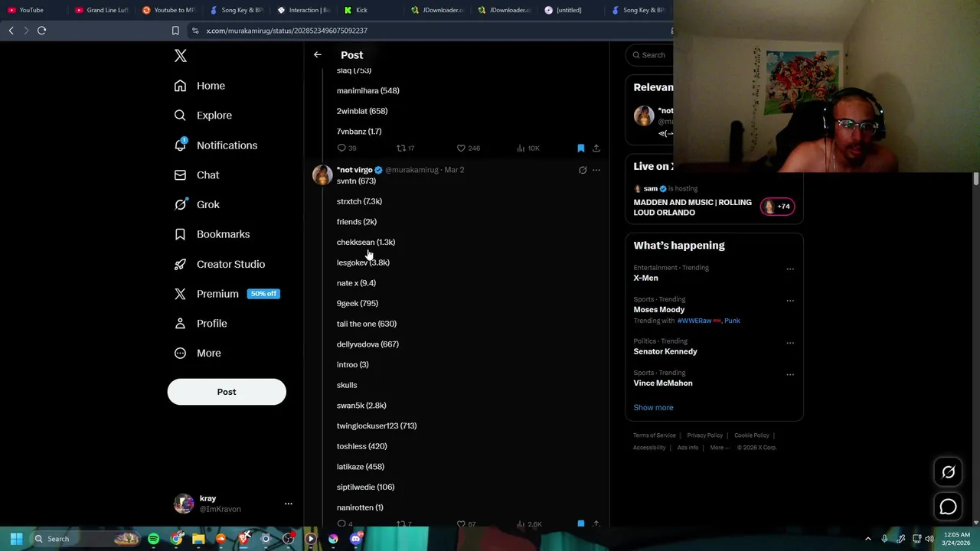
Task: Reload the page in the browser
Action: pos(41,31)
